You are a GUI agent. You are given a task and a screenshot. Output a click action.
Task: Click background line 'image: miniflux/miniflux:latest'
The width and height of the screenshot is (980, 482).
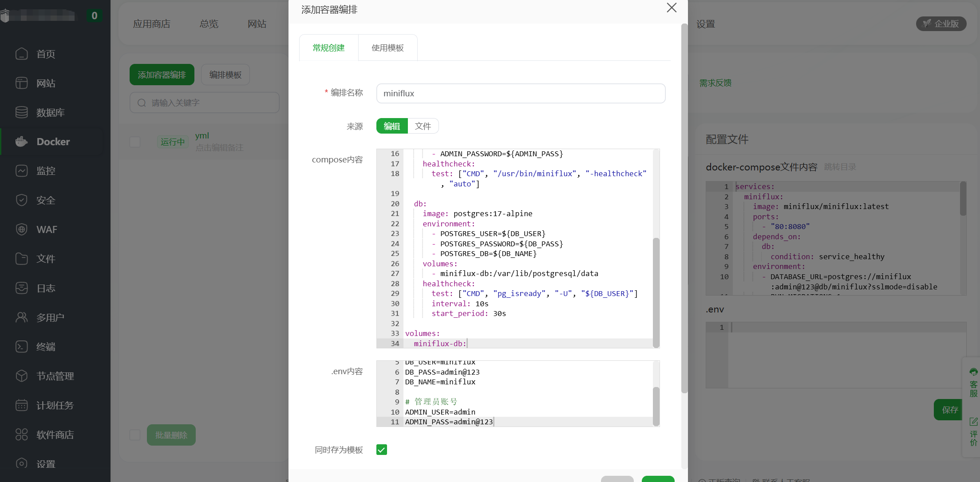[x=821, y=206]
